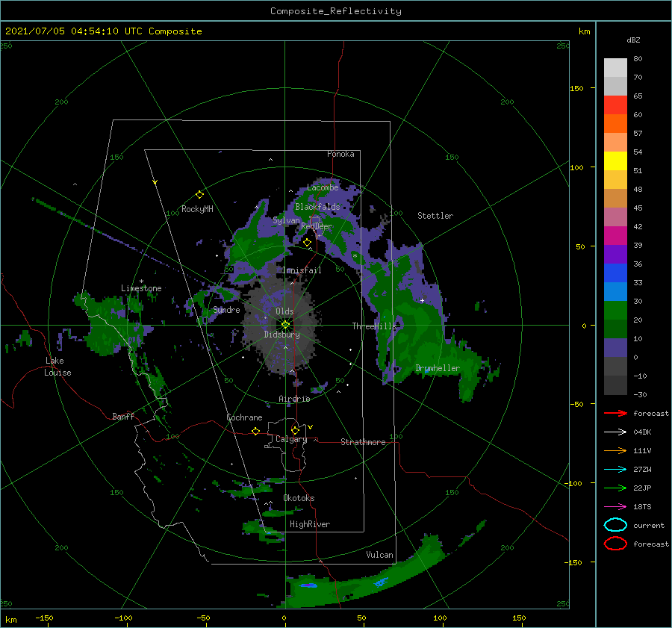Image resolution: width=672 pixels, height=628 pixels.
Task: Click the Innisfail city label
Action: (302, 270)
